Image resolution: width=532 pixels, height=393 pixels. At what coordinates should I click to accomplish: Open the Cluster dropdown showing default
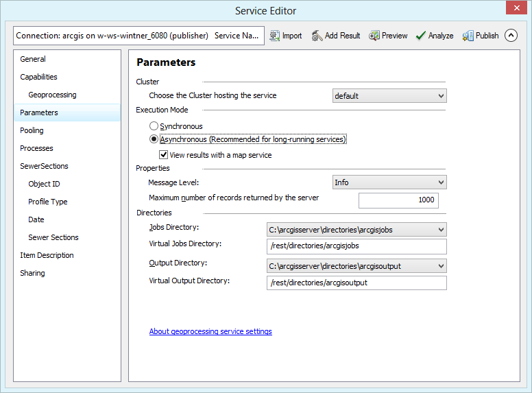389,96
